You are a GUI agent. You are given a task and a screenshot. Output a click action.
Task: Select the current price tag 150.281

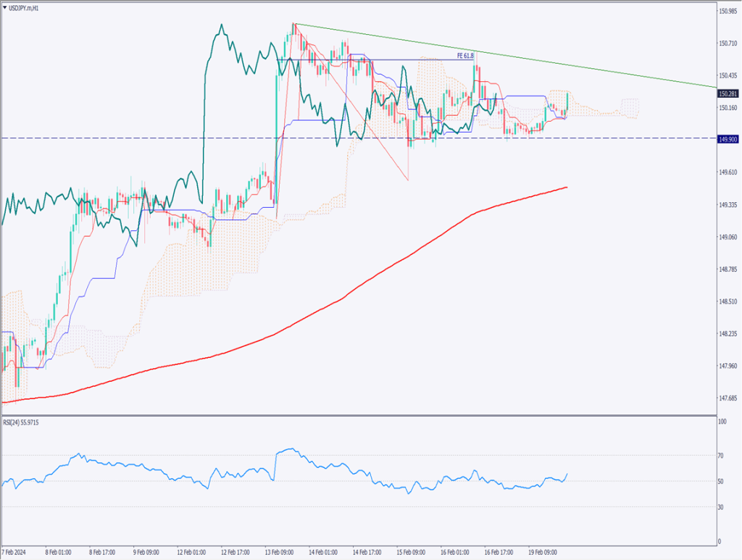728,93
